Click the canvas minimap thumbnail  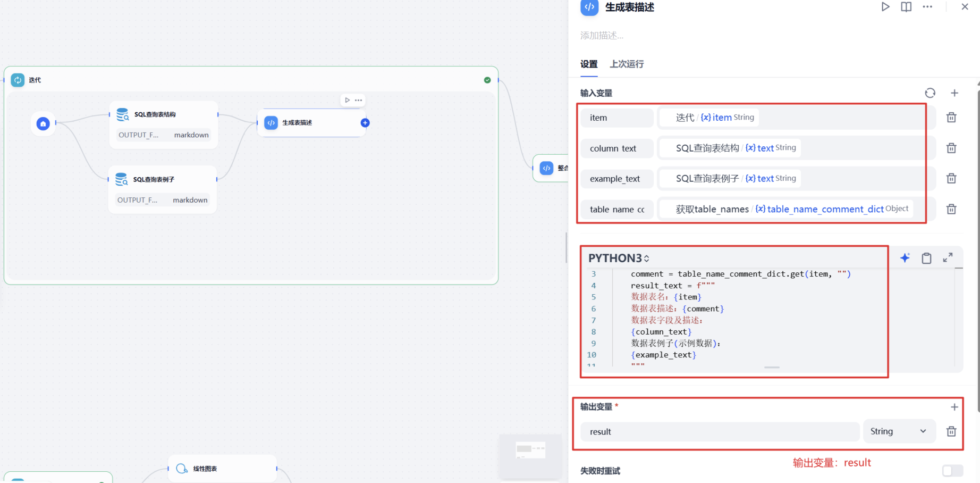click(530, 456)
